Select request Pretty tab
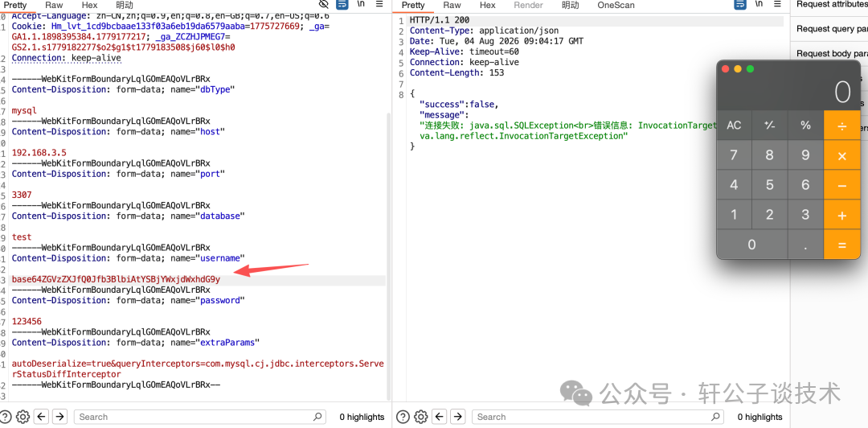 (x=15, y=5)
